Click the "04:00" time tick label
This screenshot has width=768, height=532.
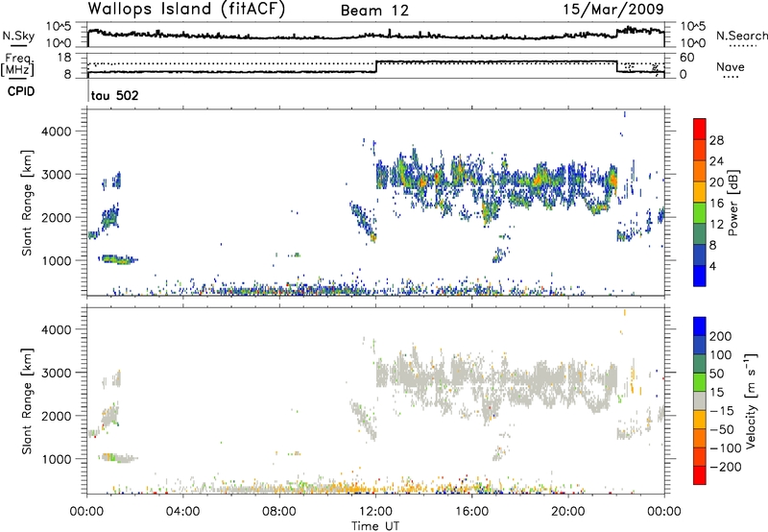(183, 512)
